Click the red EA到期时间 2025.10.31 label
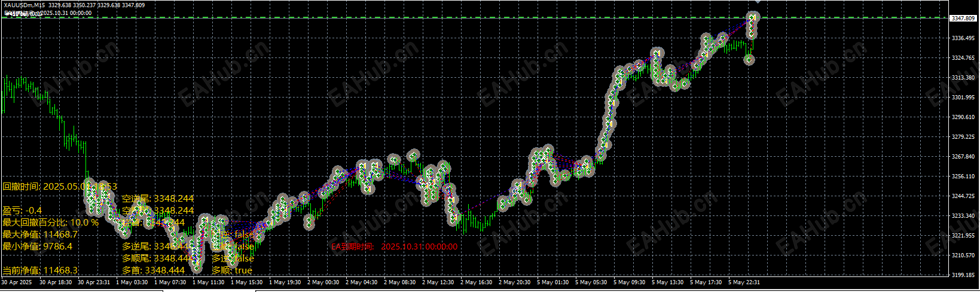 tap(395, 247)
